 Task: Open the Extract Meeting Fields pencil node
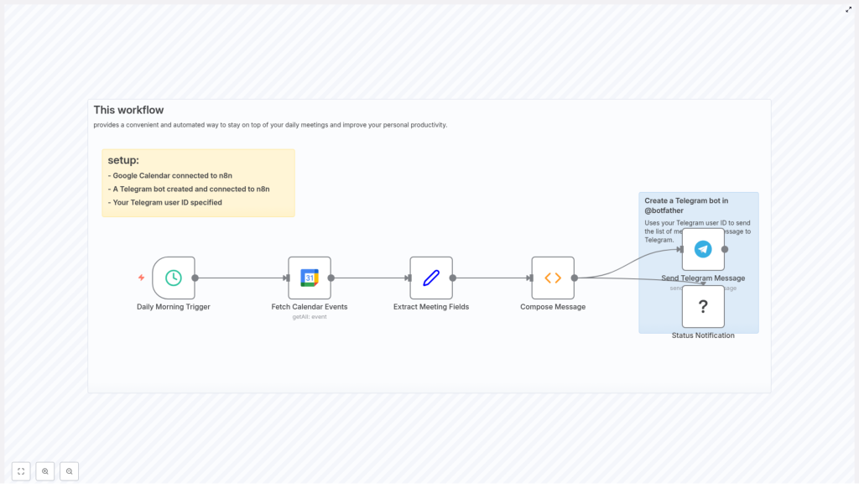431,278
